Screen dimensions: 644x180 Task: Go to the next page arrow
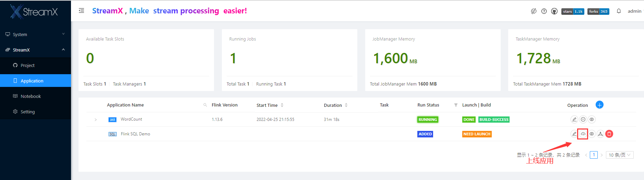click(601, 155)
